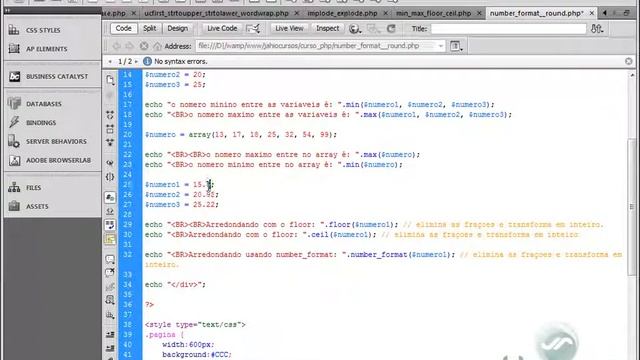This screenshot has width=640, height=360.
Task: Click Stop icon in address bar
Action: [x=144, y=46]
